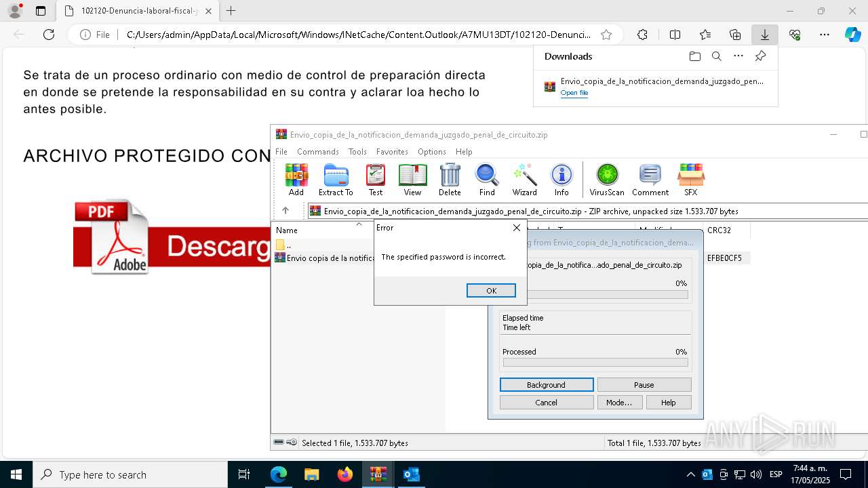The height and width of the screenshot is (488, 868).
Task: Run VirusScan from WinRAR toolbar
Action: coord(607,180)
